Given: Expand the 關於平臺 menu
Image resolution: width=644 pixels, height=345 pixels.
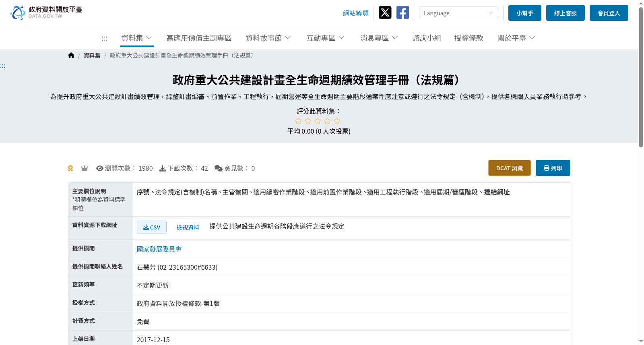Looking at the screenshot, I should click(x=516, y=38).
